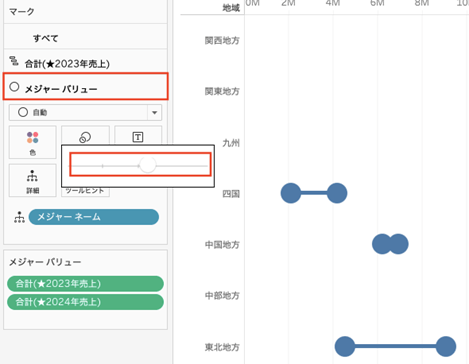This screenshot has height=364, width=469.
Task: Click the 東北地方 row label
Action: coord(222,347)
